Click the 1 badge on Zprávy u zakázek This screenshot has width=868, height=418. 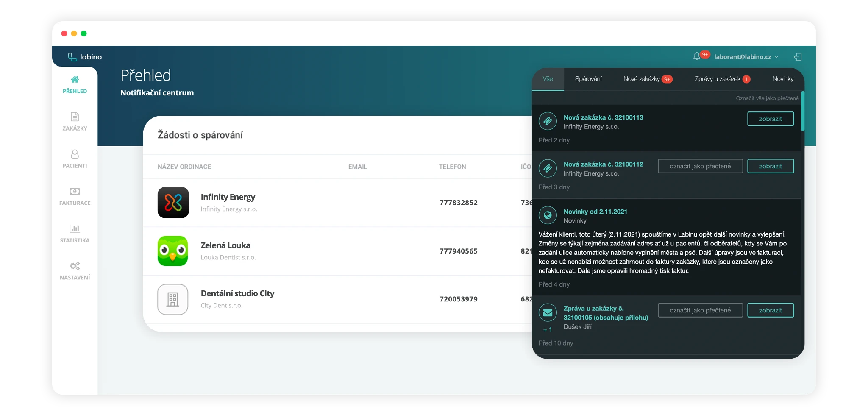[746, 79]
